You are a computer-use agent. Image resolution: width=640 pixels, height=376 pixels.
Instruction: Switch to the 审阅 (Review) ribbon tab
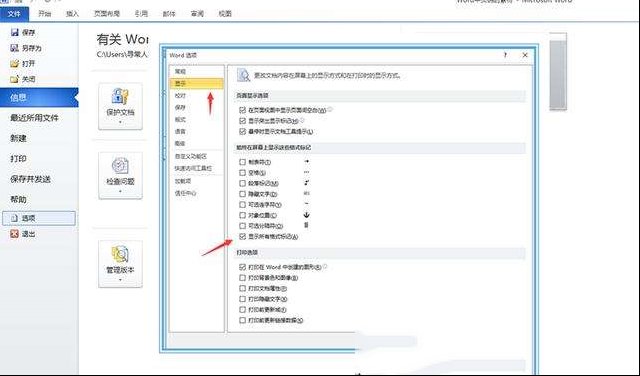pos(197,13)
